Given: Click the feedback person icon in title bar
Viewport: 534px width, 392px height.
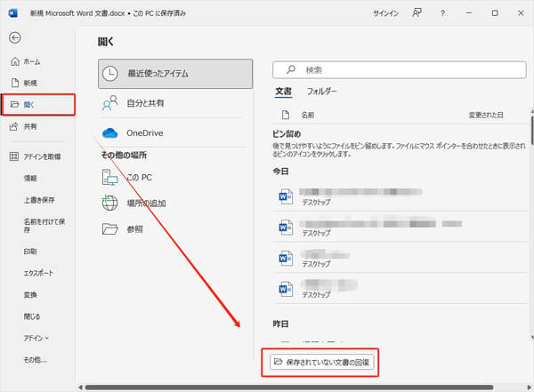Looking at the screenshot, I should pos(417,13).
